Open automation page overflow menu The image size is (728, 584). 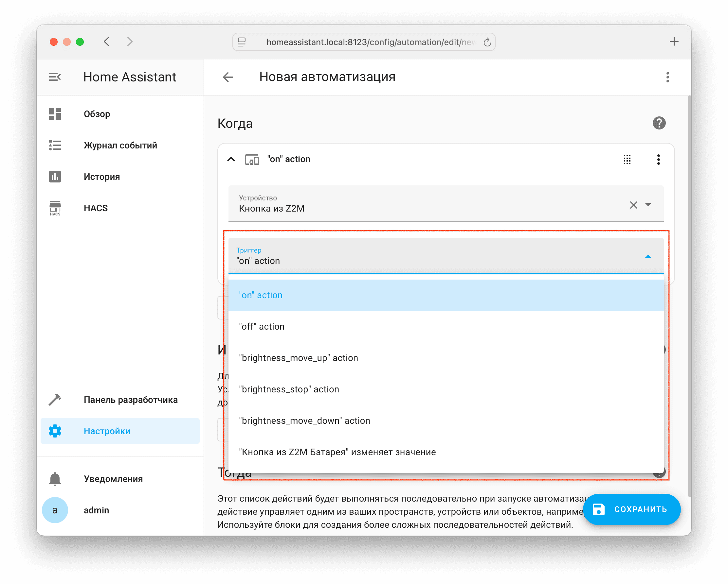pos(667,77)
